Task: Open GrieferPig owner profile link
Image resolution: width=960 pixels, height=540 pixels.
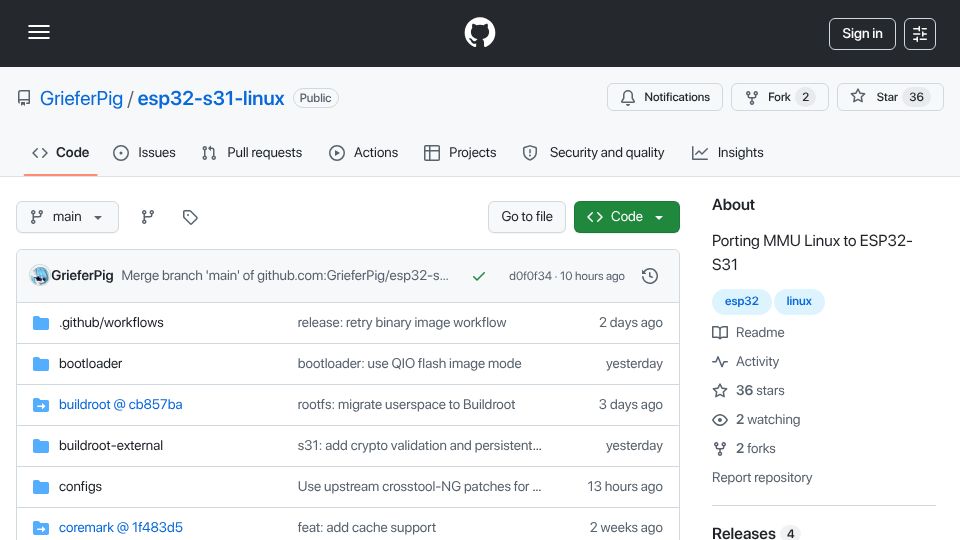Action: 81,98
